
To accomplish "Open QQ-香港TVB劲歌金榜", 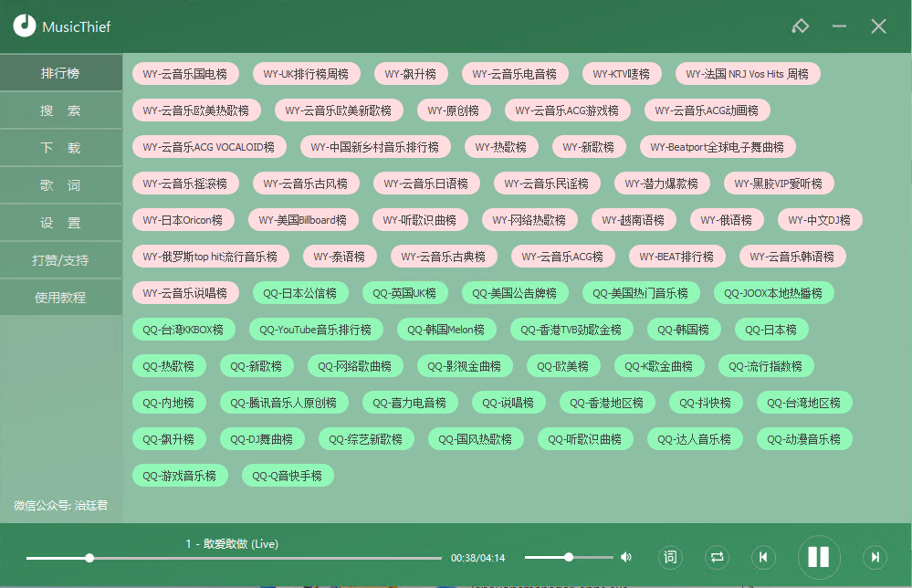I will click(x=571, y=330).
